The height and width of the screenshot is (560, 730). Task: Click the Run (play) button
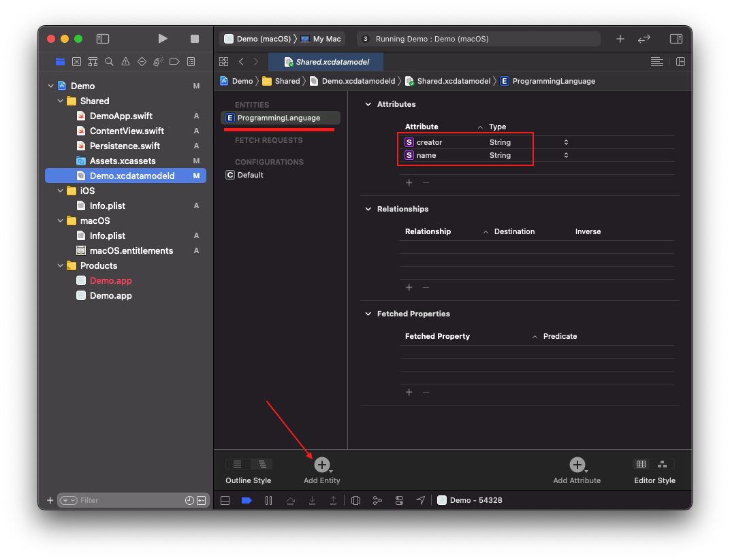(x=162, y=39)
